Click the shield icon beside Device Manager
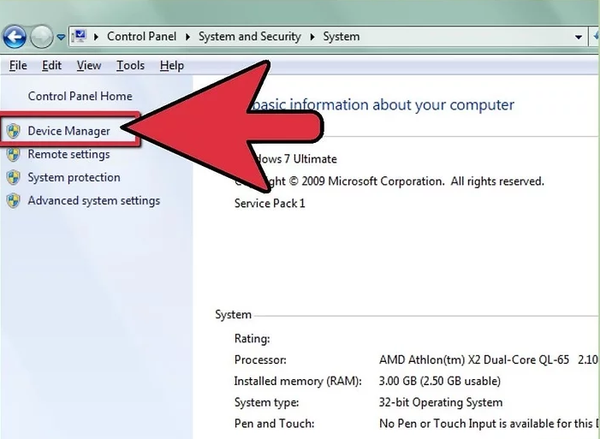 13,132
